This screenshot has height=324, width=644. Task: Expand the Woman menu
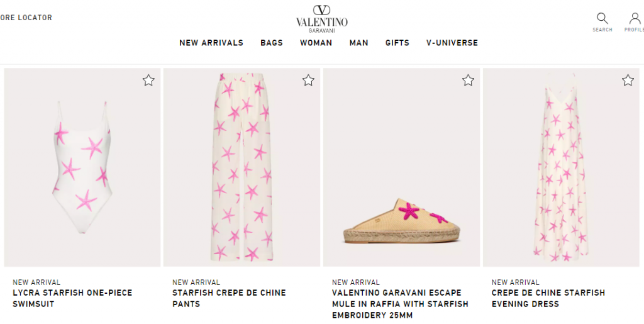(316, 43)
